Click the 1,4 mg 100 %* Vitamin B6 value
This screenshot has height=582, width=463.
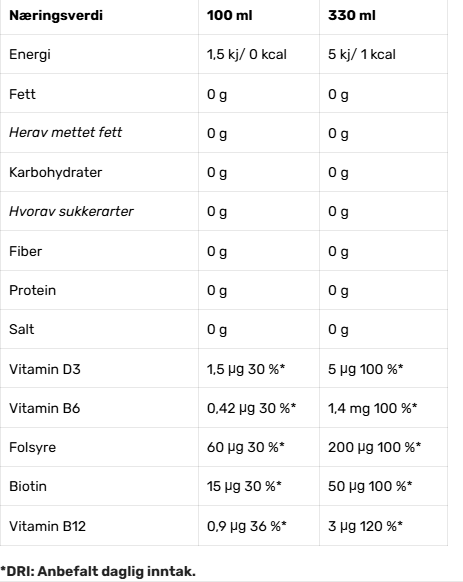[372, 408]
